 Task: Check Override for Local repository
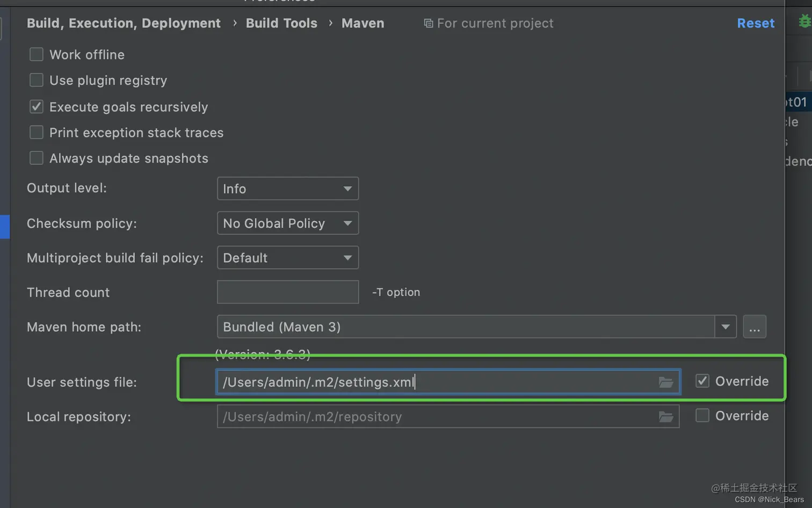coord(702,415)
